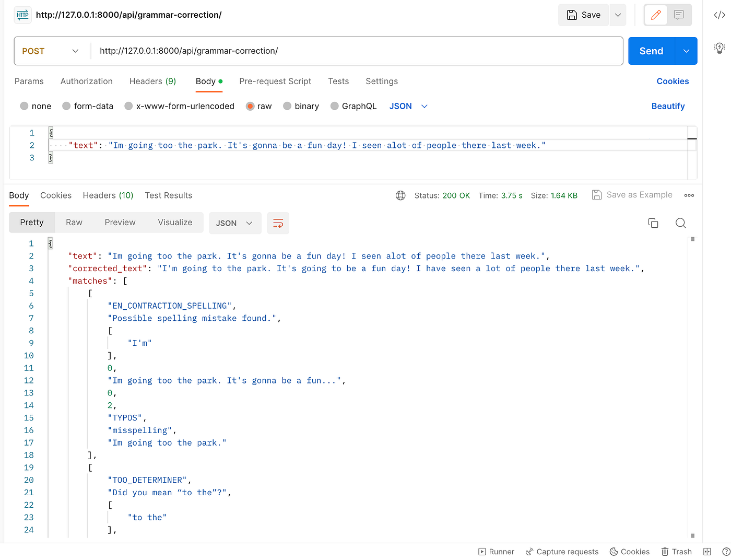The width and height of the screenshot is (731, 560).
Task: Copy response with the copy icon
Action: [x=653, y=223]
